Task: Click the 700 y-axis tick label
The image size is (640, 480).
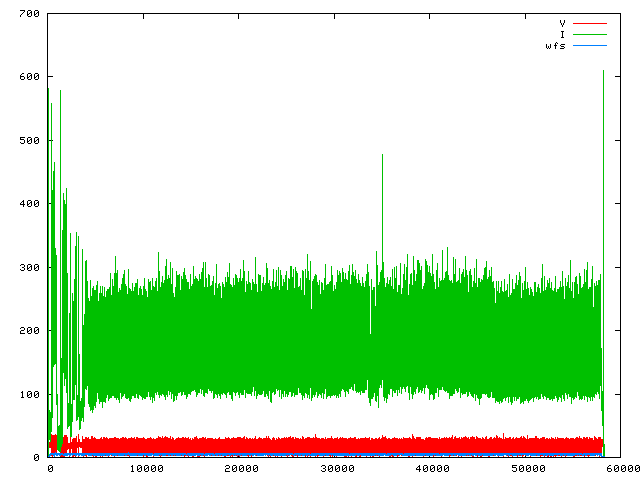Action: pos(28,13)
